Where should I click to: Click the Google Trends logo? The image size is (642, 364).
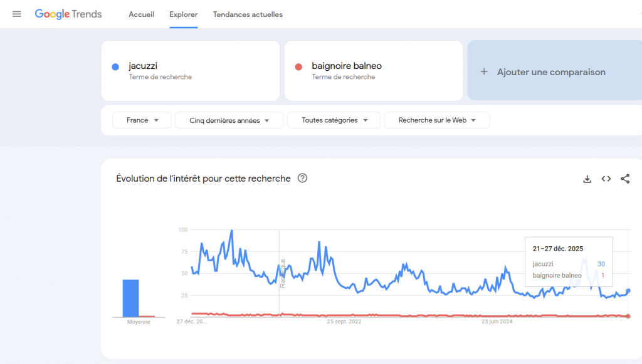[x=68, y=14]
